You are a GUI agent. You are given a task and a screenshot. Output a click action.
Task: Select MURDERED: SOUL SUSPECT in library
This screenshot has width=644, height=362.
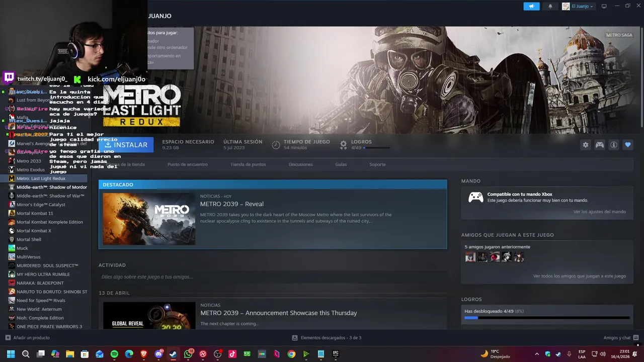pyautogui.click(x=48, y=265)
